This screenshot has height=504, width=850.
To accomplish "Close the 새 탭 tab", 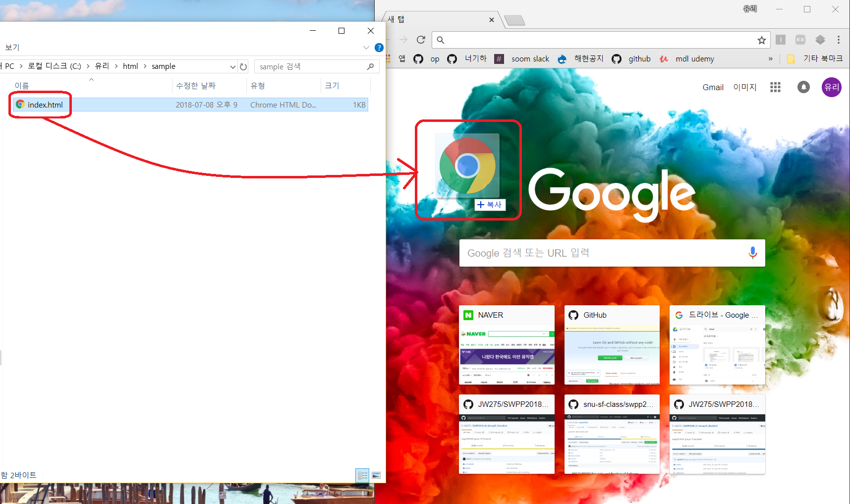I will pos(491,20).
